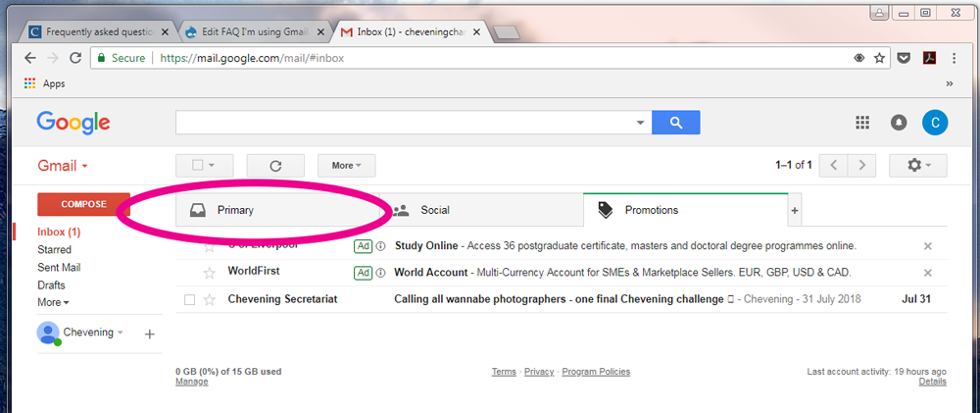This screenshot has width=980, height=413.
Task: Click the Details account activity link
Action: (x=933, y=381)
